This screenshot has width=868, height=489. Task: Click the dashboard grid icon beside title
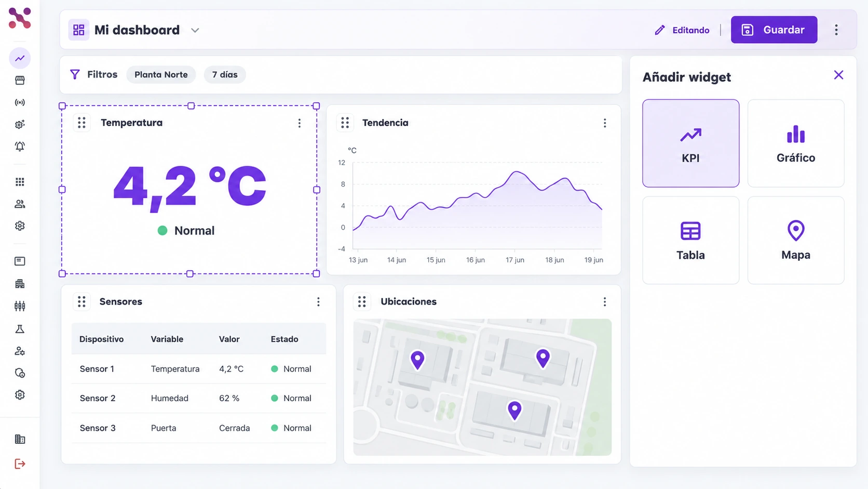pos(79,30)
